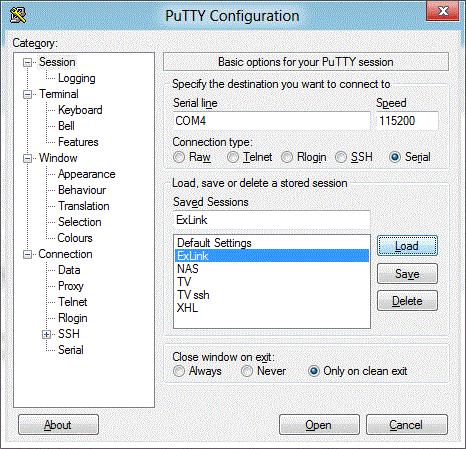Click the Open button

point(319,425)
